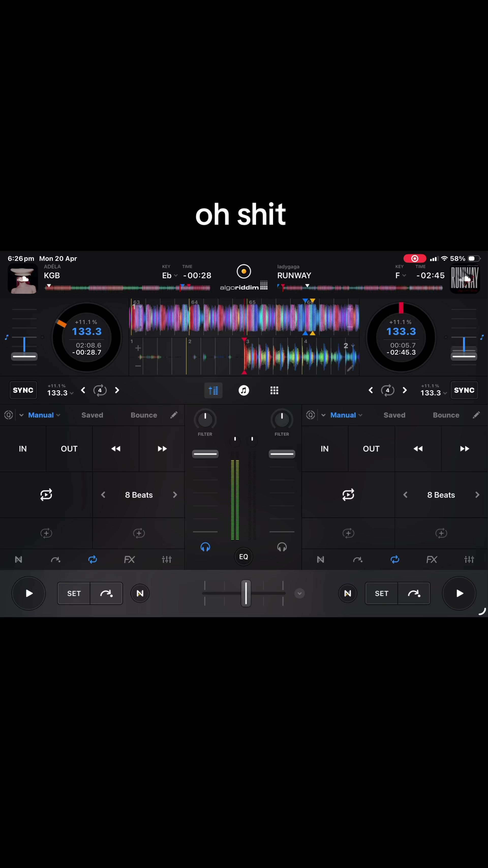Increase right deck 8 Beats loop length
Image resolution: width=488 pixels, height=868 pixels.
[x=477, y=495]
